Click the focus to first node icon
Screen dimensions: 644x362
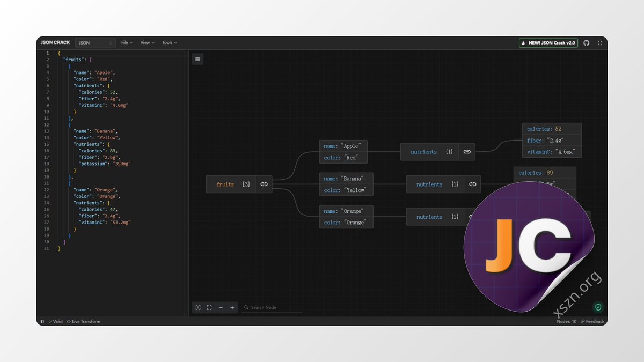(198, 307)
